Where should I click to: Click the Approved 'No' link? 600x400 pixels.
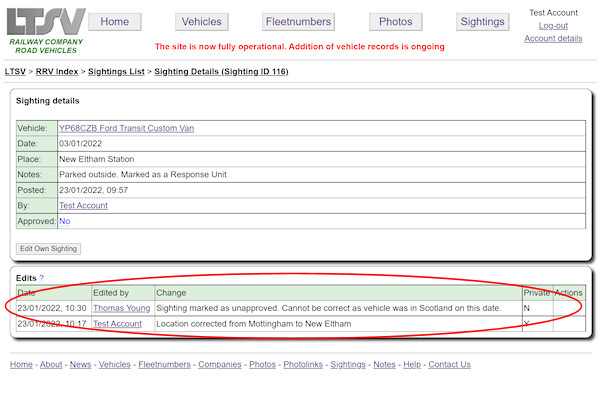(x=64, y=221)
